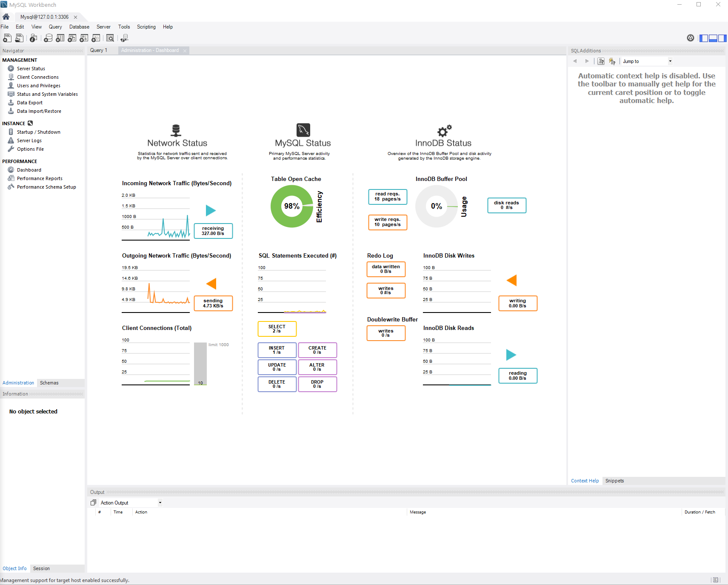The width and height of the screenshot is (728, 585).
Task: Create new function toolbar icon
Action: coord(96,38)
